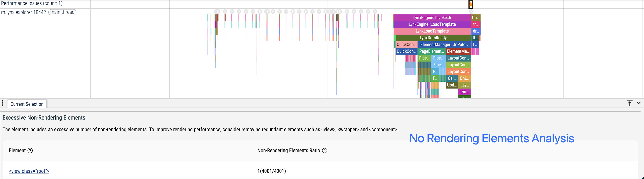This screenshot has width=644, height=179.
Task: Click the move-panel-to-top arrow icon
Action: click(x=629, y=103)
